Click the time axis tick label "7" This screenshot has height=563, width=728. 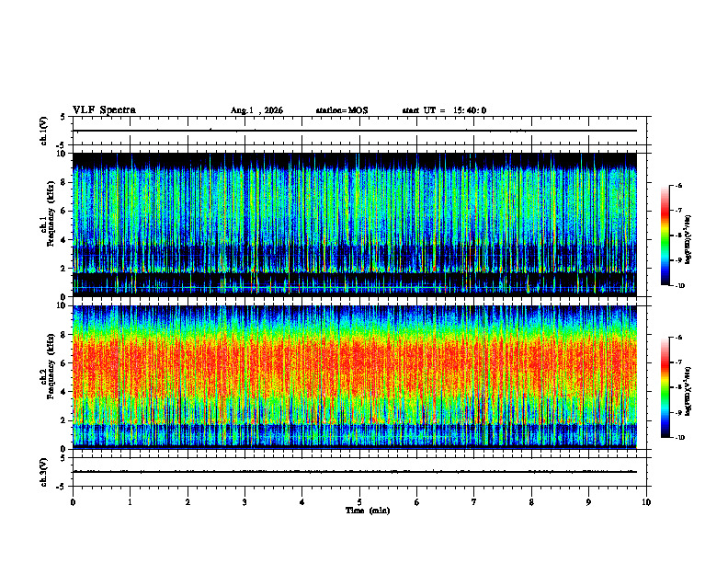(474, 502)
